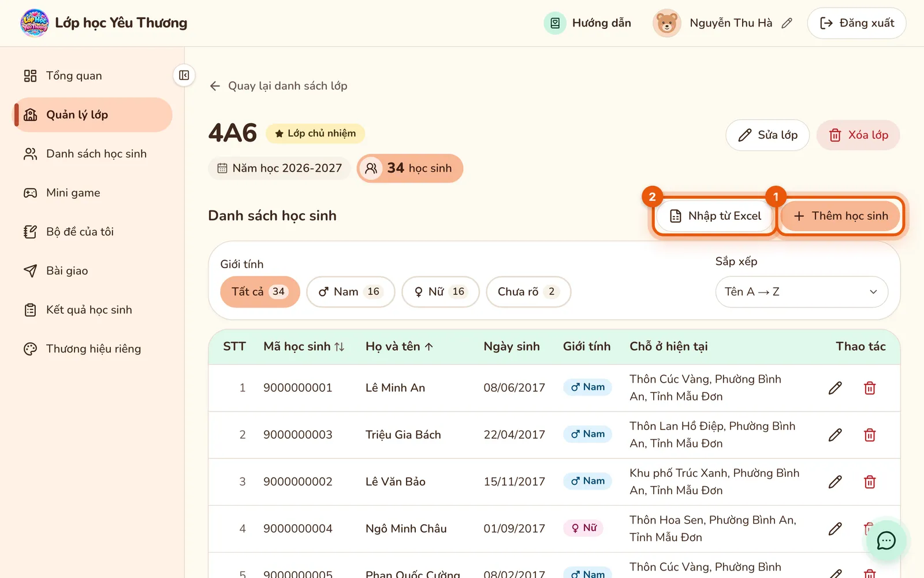
Task: Click the Sửa lớp button
Action: pyautogui.click(x=767, y=135)
